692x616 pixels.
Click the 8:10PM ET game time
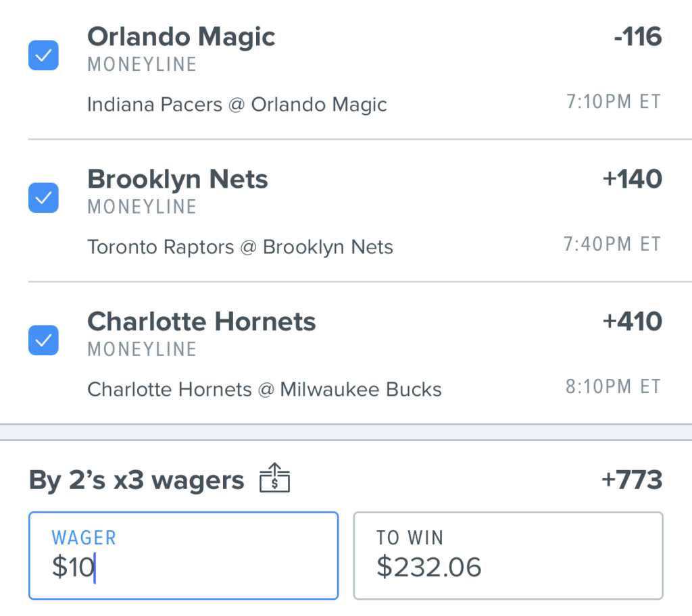(x=614, y=386)
